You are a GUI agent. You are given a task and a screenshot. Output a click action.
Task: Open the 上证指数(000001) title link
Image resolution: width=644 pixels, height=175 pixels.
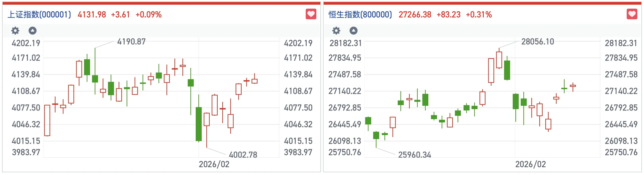39,15
